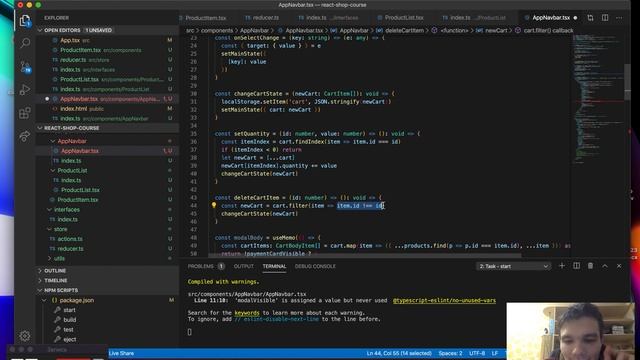Image resolution: width=640 pixels, height=360 pixels.
Task: Change encoding via UTF-8 status item
Action: click(477, 353)
